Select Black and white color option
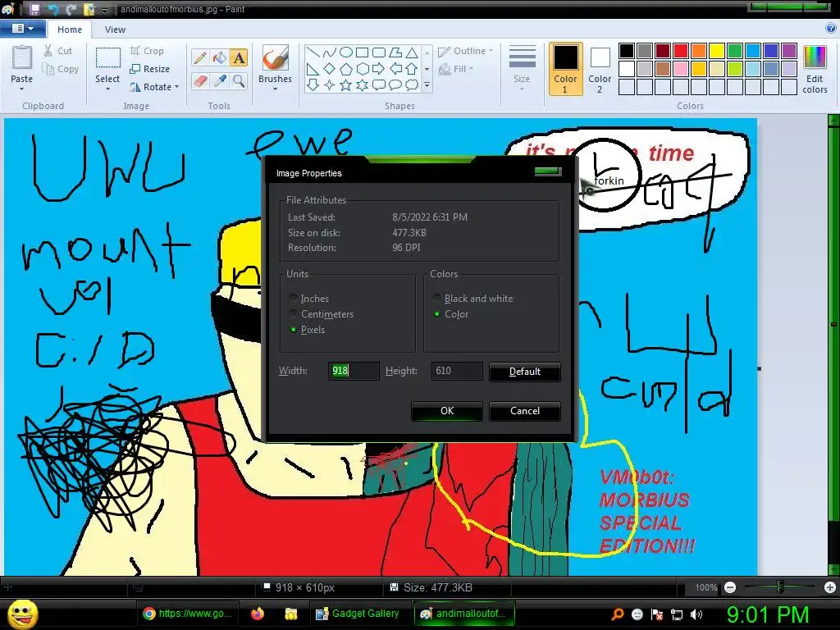The width and height of the screenshot is (840, 630). pos(437,298)
